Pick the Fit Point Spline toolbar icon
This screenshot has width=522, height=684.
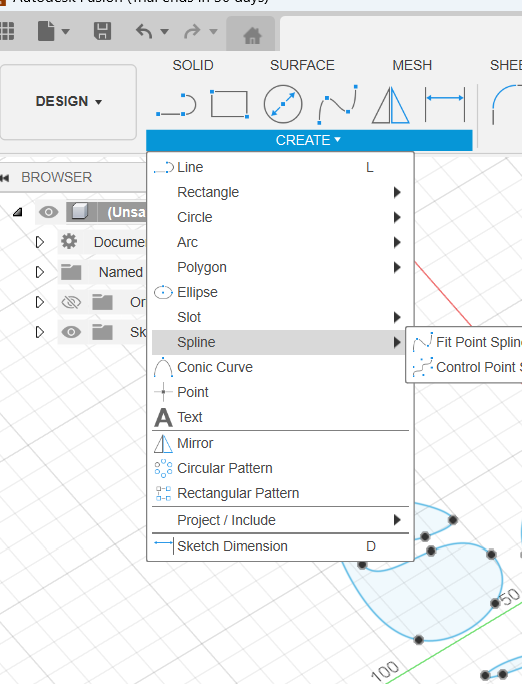[338, 105]
